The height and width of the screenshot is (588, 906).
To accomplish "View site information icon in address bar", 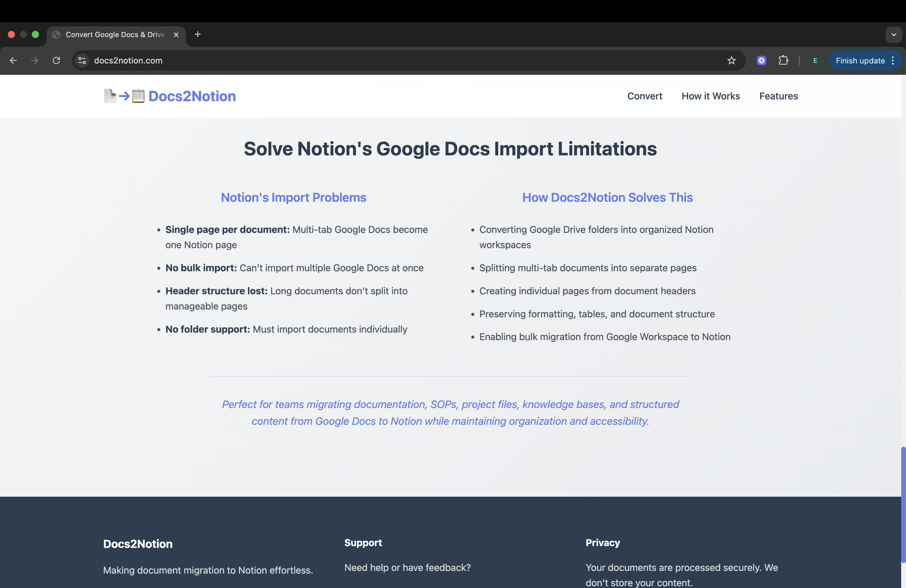I will (x=82, y=60).
